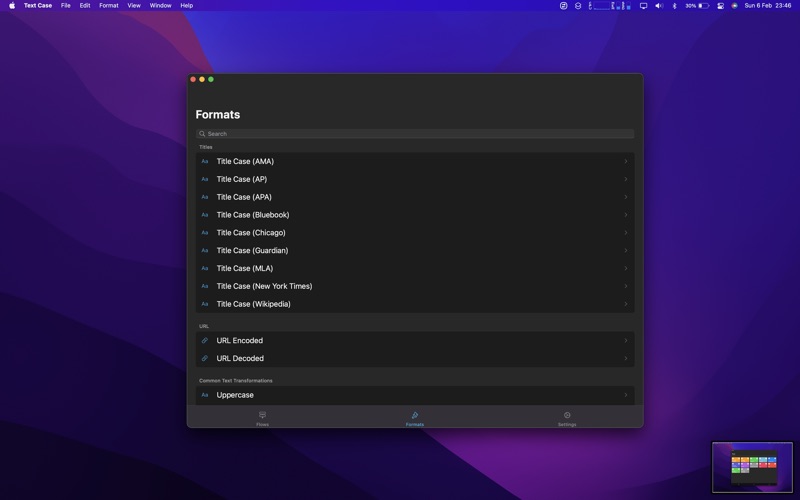Click the Aa icon beside Title Case (Bluebook)

pyautogui.click(x=205, y=215)
